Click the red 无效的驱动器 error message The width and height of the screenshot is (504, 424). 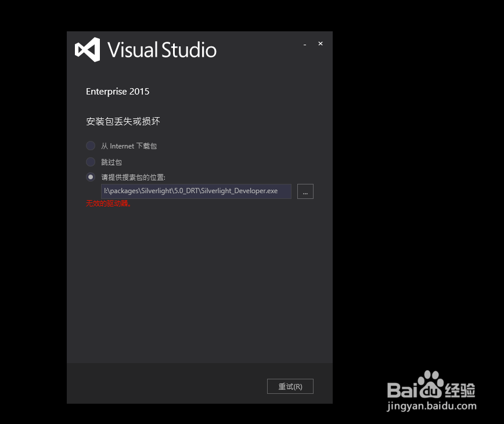109,204
